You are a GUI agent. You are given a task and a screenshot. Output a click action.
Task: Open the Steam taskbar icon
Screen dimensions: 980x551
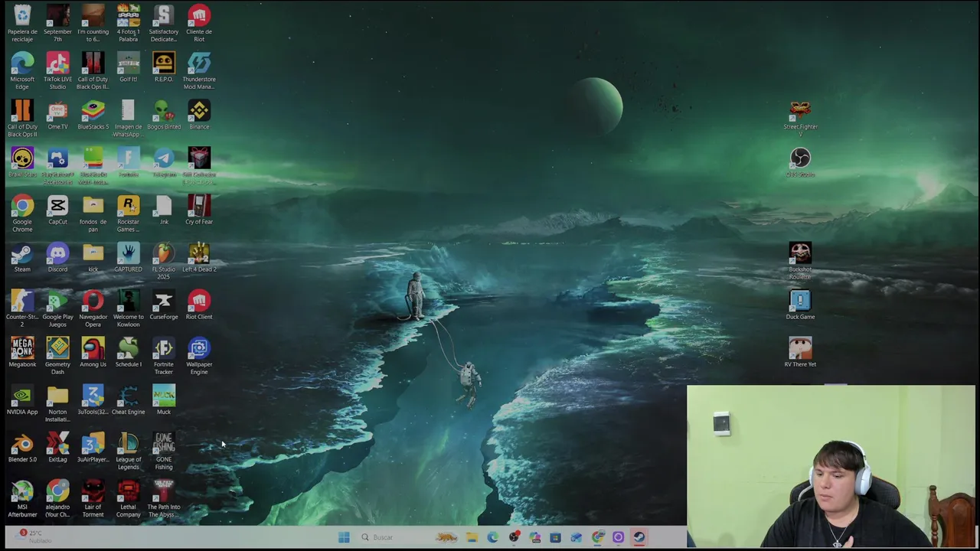point(639,537)
